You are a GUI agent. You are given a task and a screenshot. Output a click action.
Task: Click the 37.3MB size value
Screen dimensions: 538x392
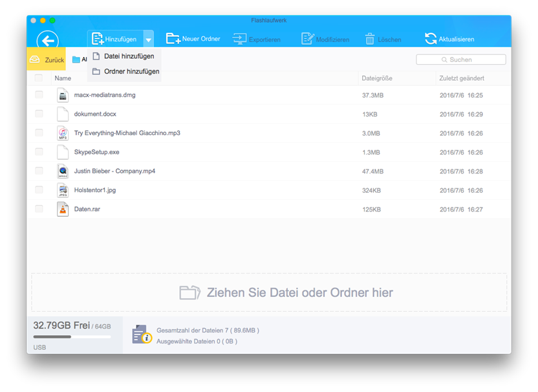[x=372, y=96]
